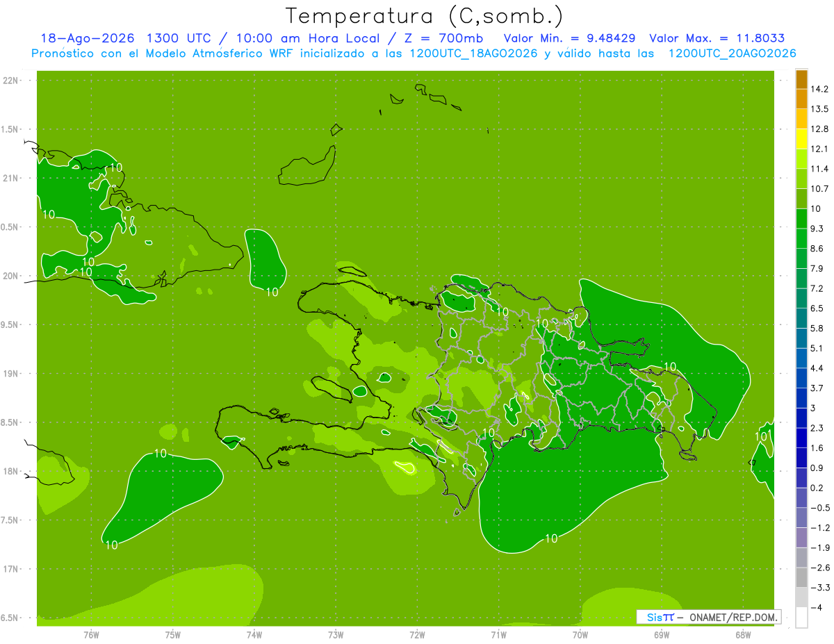Screen dimensions: 834x644
Task: Click the "-1.9" colorbar value
Action: pos(820,547)
